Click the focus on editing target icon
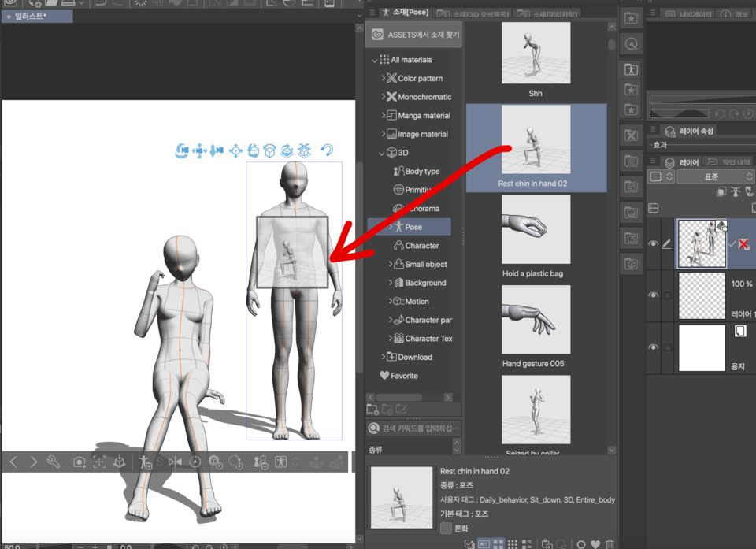 [x=99, y=462]
